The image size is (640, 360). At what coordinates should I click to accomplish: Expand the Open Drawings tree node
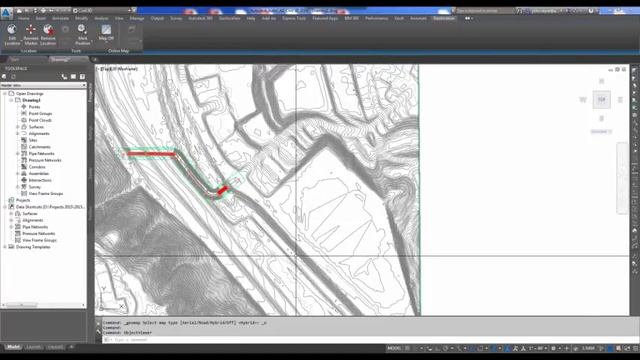[x=5, y=93]
